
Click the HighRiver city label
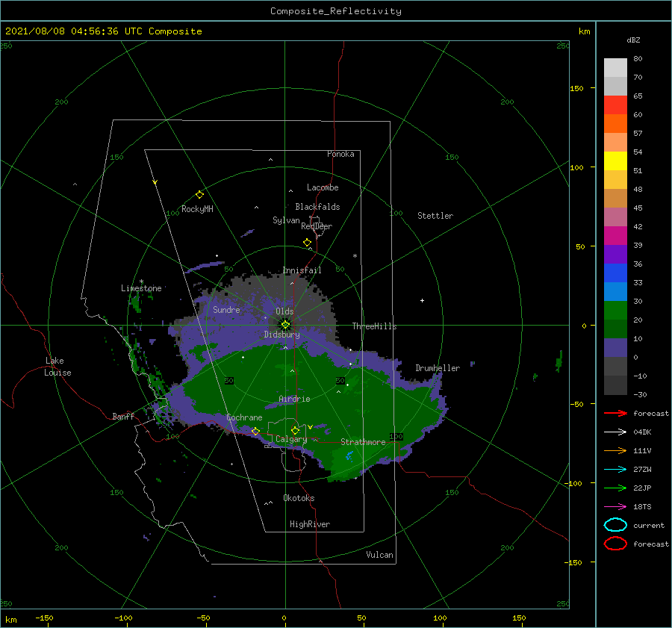310,524
